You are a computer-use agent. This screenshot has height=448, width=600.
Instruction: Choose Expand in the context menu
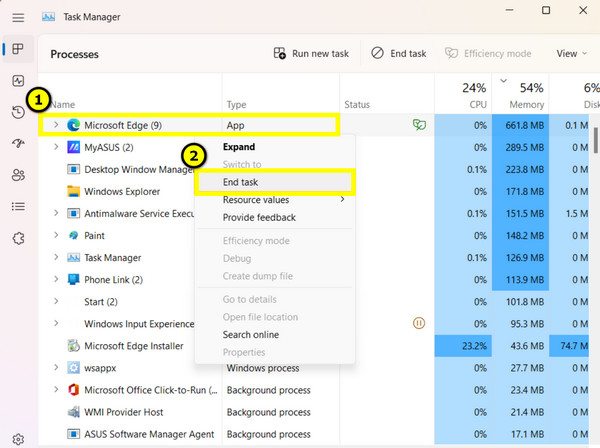(275, 147)
